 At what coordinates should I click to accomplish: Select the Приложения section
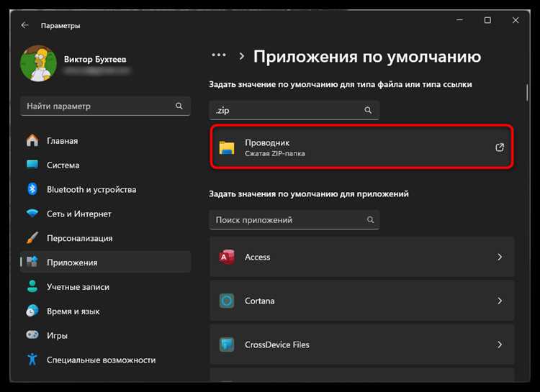tap(105, 263)
